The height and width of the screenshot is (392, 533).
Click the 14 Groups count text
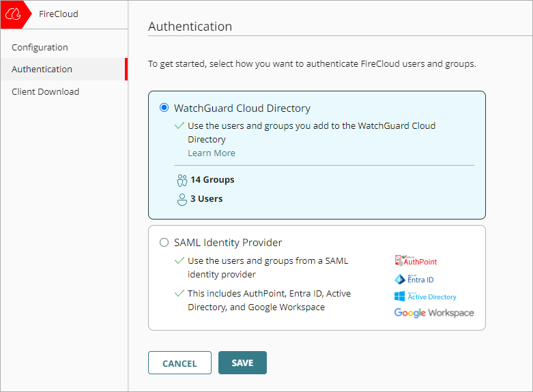212,180
